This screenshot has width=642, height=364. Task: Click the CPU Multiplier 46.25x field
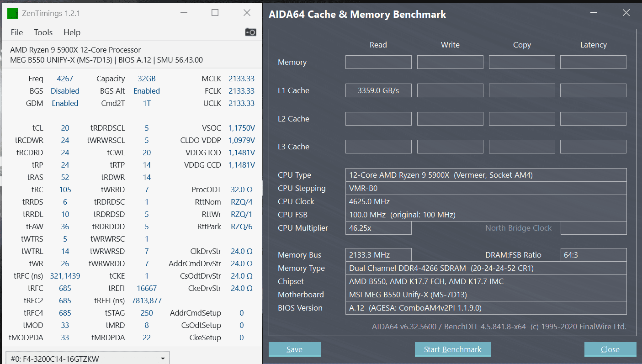click(378, 228)
